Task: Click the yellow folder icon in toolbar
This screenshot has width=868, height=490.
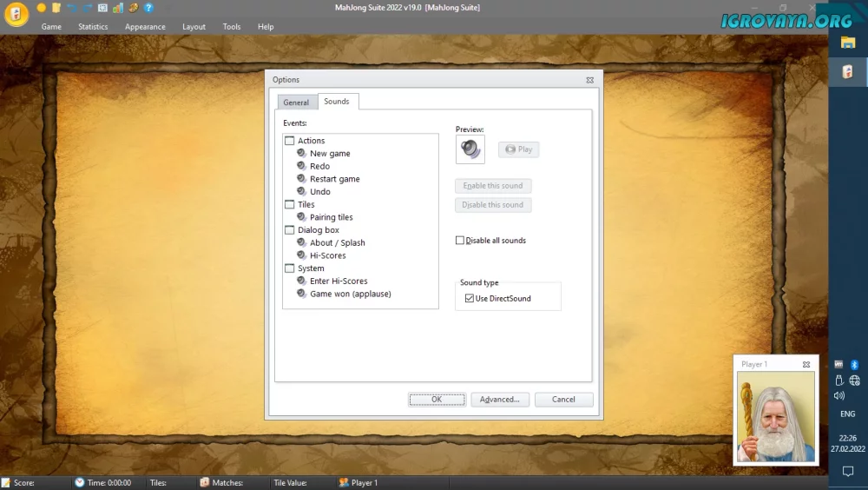Action: (56, 8)
